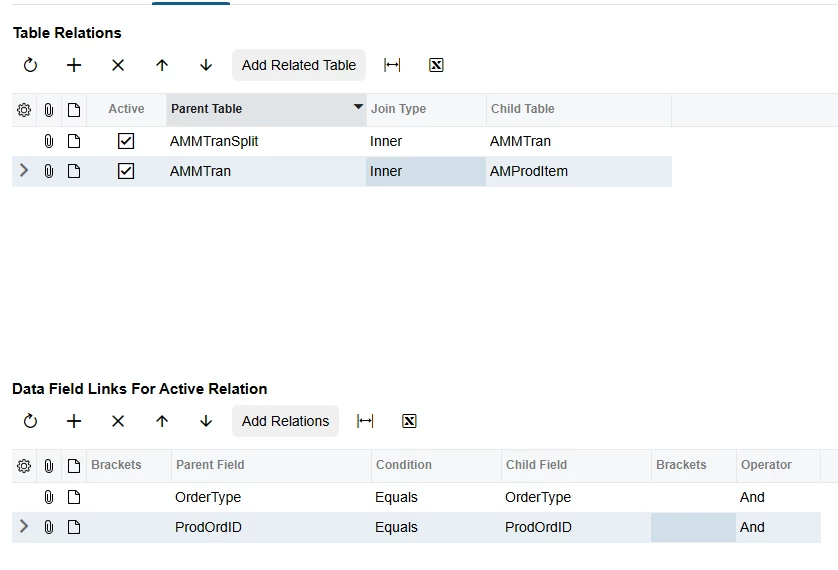Viewport: 838px width, 570px height.
Task: Select the AMProdItem child table cell
Action: pyautogui.click(x=579, y=171)
